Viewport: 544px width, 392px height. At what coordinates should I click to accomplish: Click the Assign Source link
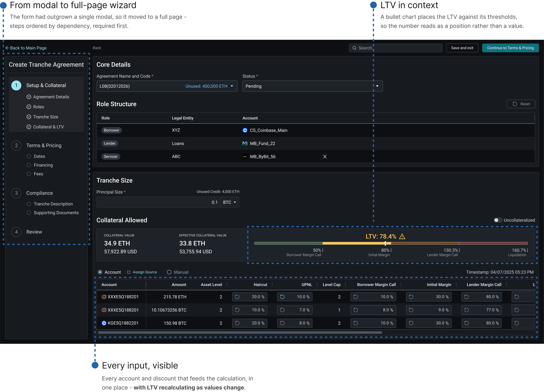coord(145,272)
